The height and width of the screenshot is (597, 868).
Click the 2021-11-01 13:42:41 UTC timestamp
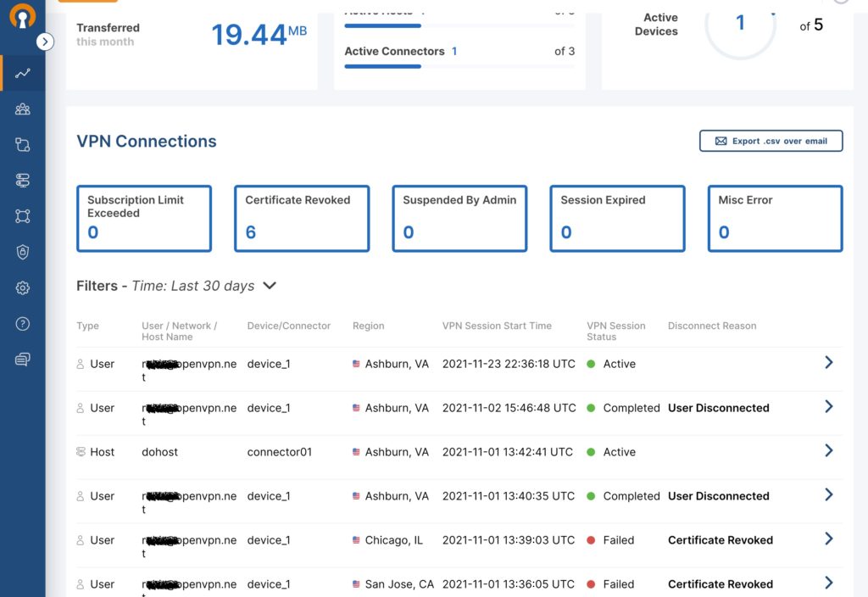(x=508, y=452)
